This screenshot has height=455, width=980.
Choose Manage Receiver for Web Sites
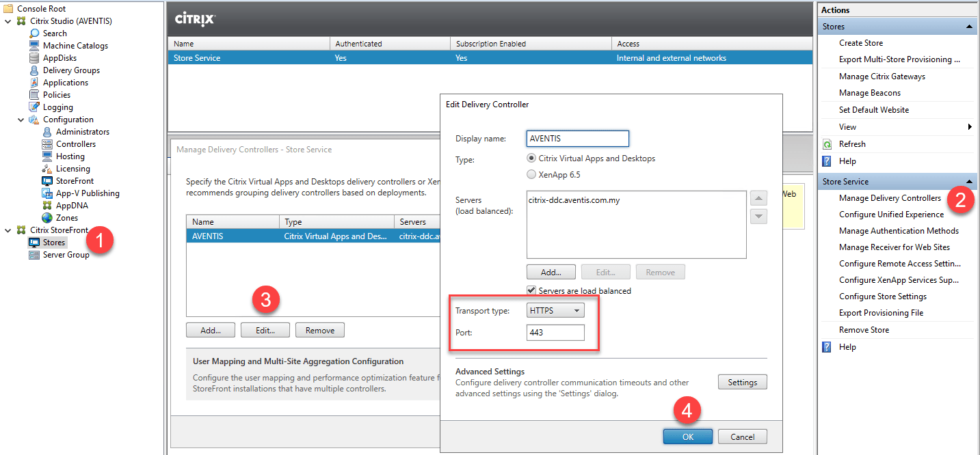click(895, 247)
